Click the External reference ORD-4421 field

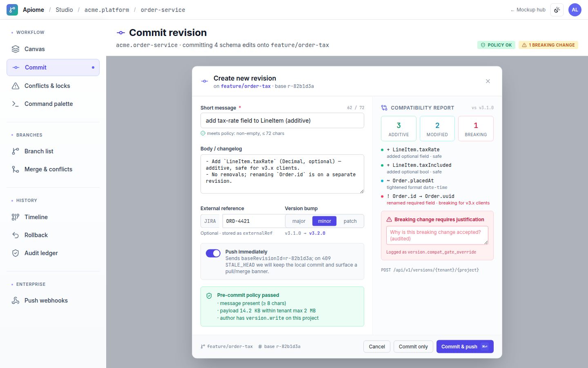[x=254, y=221]
